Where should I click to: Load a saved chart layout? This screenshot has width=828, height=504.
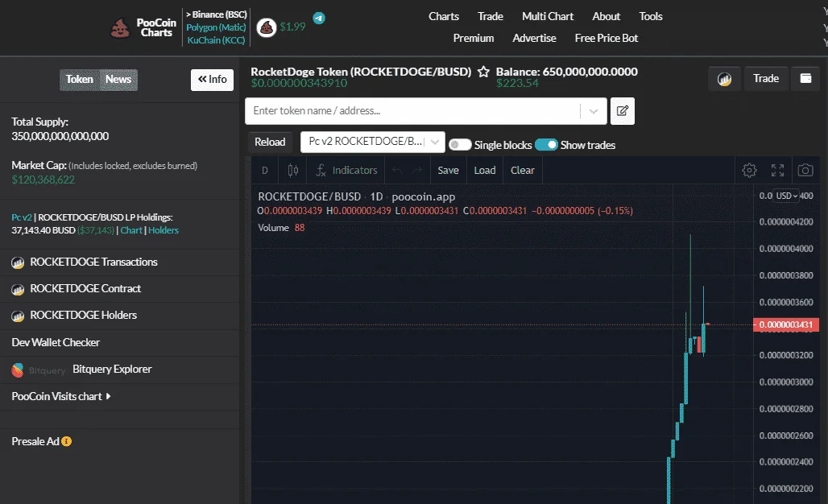(485, 171)
